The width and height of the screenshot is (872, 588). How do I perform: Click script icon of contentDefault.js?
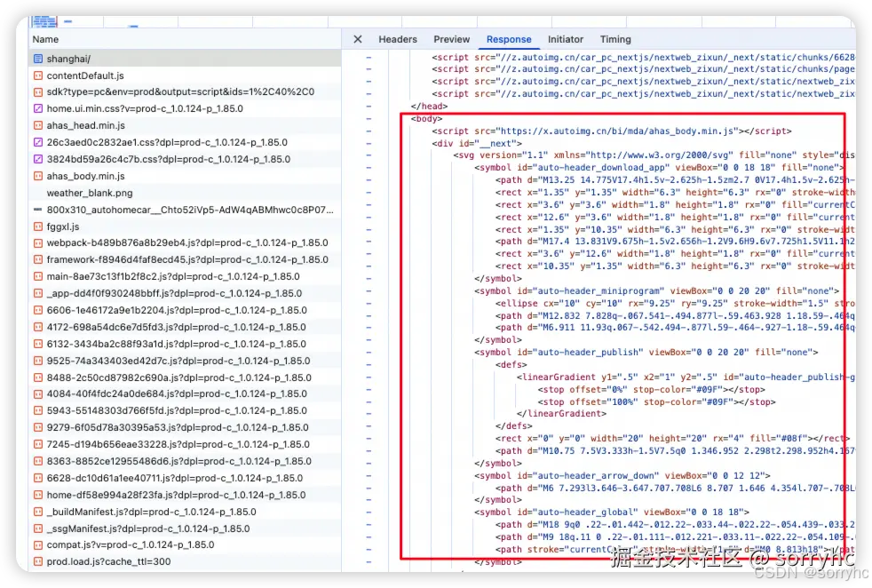38,75
